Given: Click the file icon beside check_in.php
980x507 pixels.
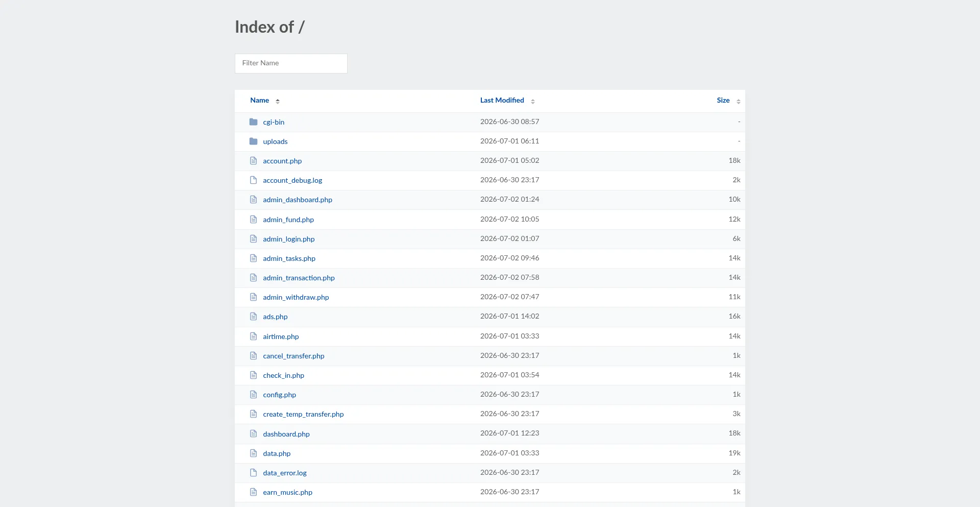Looking at the screenshot, I should [253, 375].
